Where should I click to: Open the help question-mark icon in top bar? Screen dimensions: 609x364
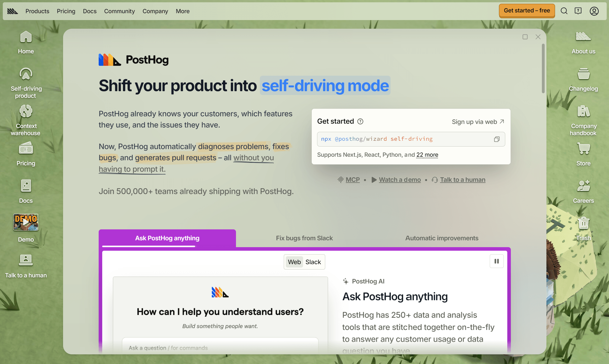pyautogui.click(x=578, y=11)
